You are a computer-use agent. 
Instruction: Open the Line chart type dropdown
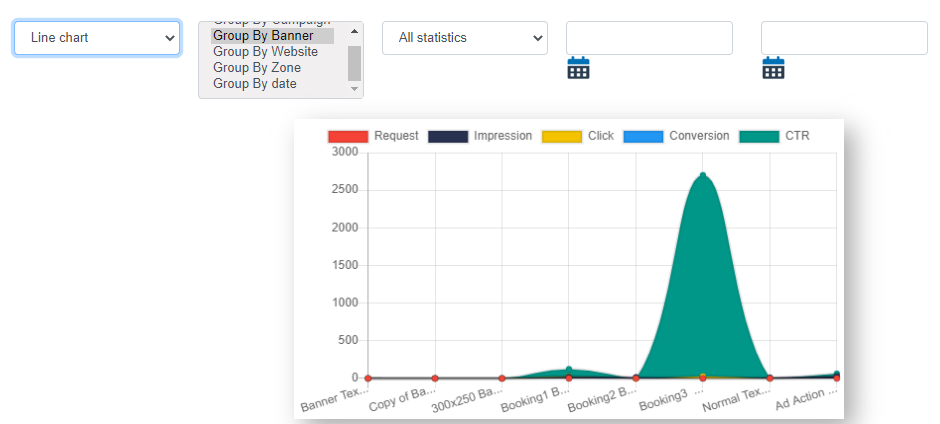pos(97,38)
